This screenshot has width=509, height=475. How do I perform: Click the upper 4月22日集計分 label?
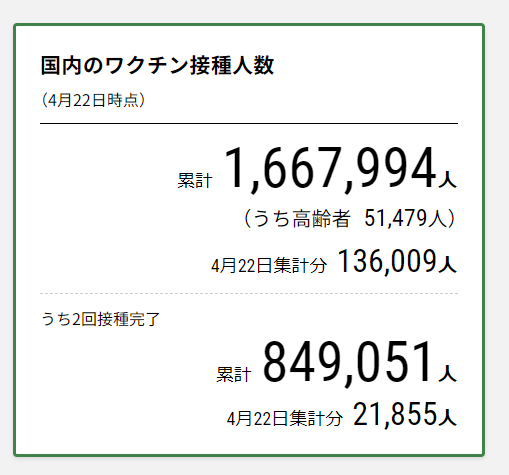269,266
